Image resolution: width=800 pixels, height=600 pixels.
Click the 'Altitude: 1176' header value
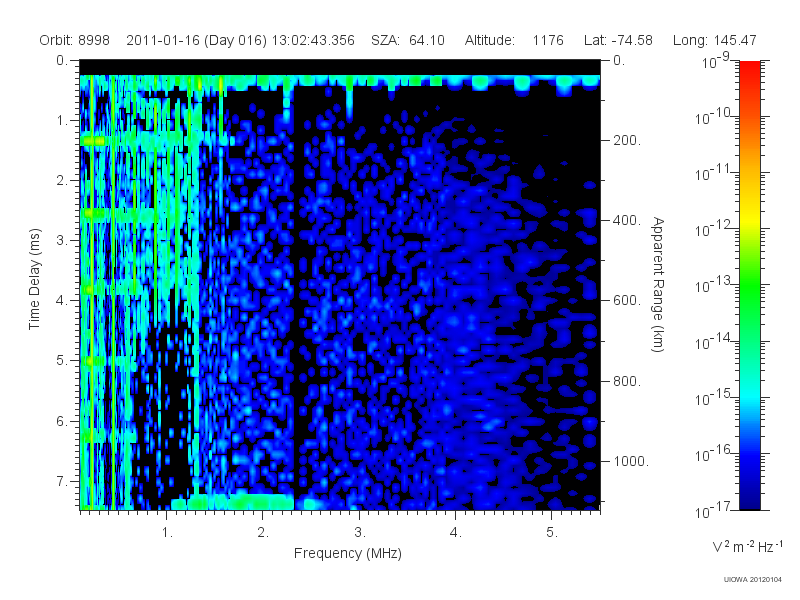tap(514, 40)
